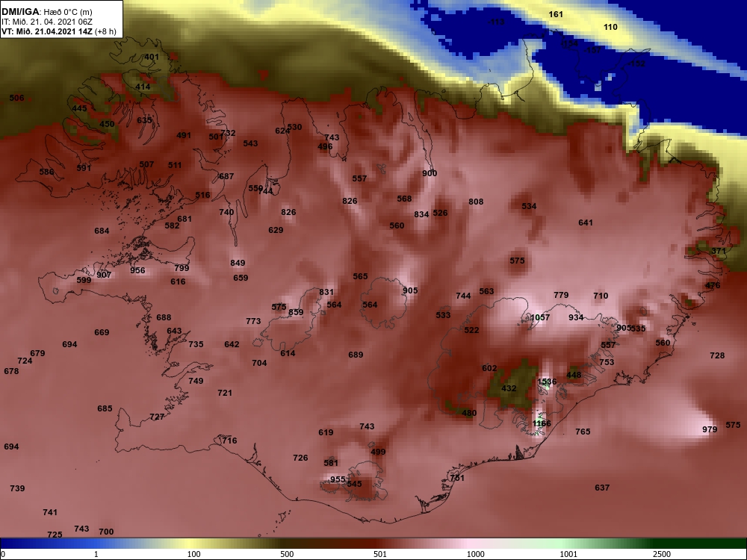Select the map value '1057'
The width and height of the screenshot is (747, 560).
pos(540,317)
